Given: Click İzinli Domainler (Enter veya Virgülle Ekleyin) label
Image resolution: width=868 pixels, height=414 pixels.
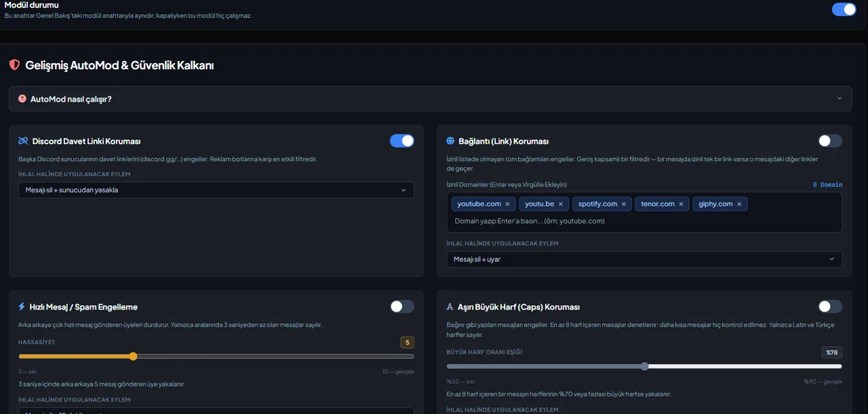Looking at the screenshot, I should [x=507, y=184].
